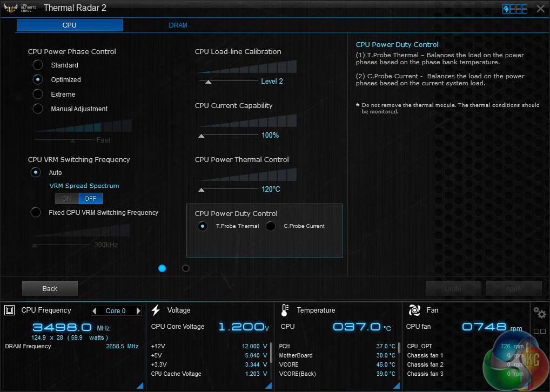The image size is (550, 392).
Task: Click the MotherBoard temperature row
Action: click(x=337, y=355)
